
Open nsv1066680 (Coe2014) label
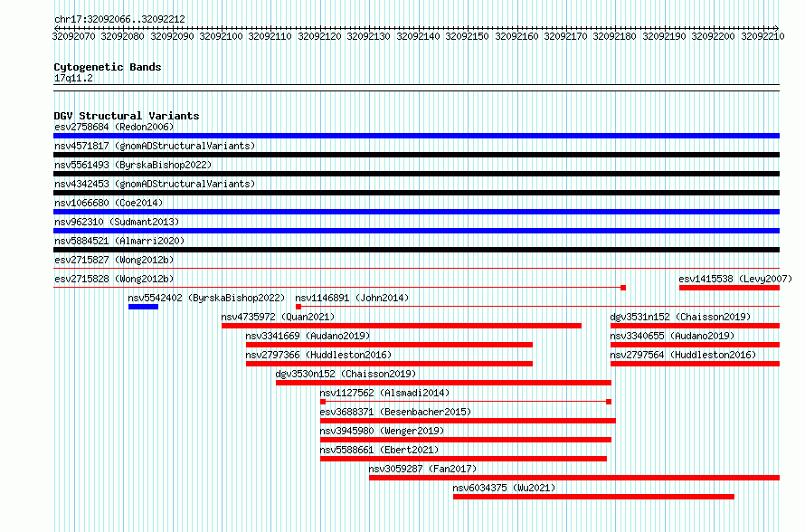pyautogui.click(x=109, y=203)
